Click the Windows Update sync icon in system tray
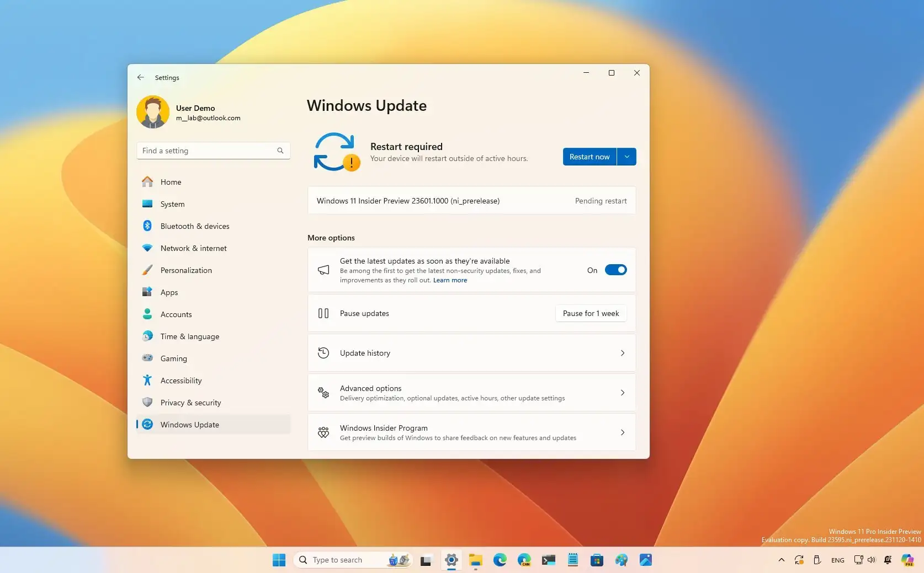 click(x=799, y=560)
